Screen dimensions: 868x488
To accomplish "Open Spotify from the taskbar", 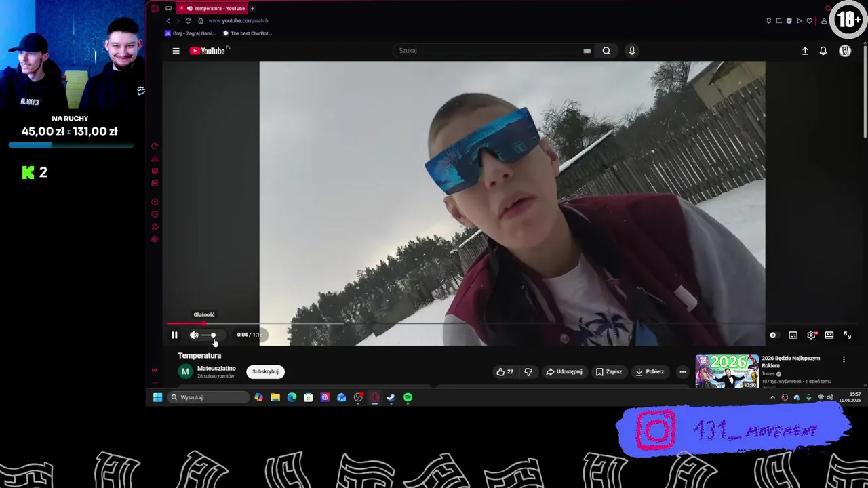I will click(408, 398).
